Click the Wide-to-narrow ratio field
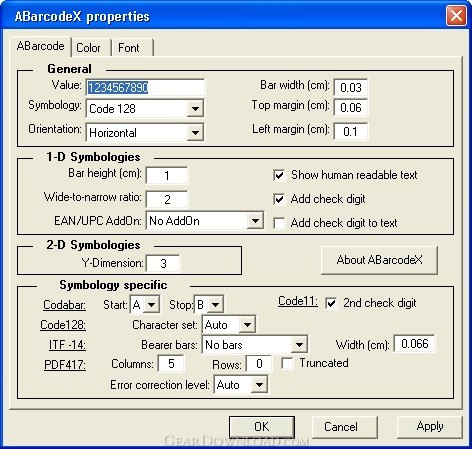472x449 pixels. (x=167, y=199)
